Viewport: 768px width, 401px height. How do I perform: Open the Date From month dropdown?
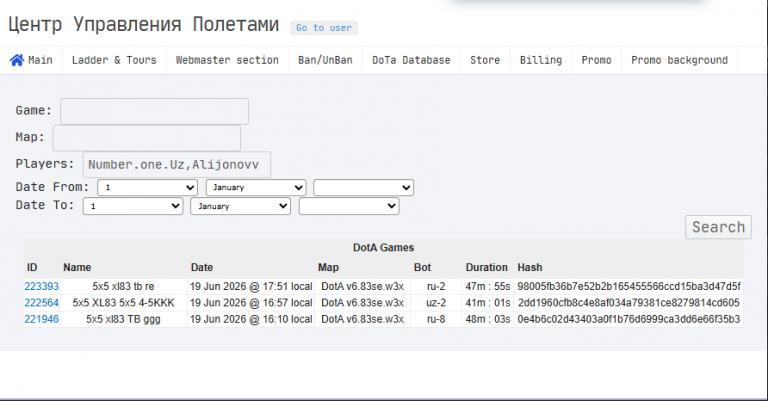tap(256, 188)
